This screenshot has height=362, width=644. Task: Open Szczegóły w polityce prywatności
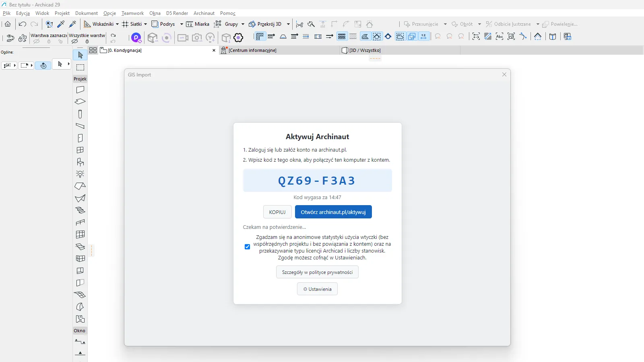pyautogui.click(x=317, y=272)
